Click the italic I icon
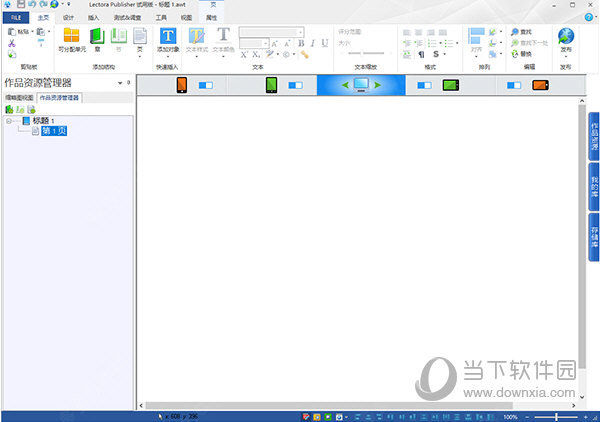The image size is (600, 422). pos(313,43)
